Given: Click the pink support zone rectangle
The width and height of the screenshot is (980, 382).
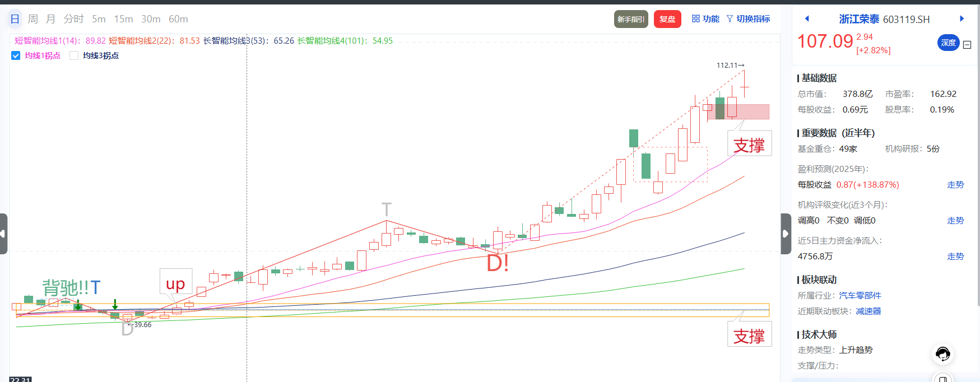Looking at the screenshot, I should coord(754,111).
